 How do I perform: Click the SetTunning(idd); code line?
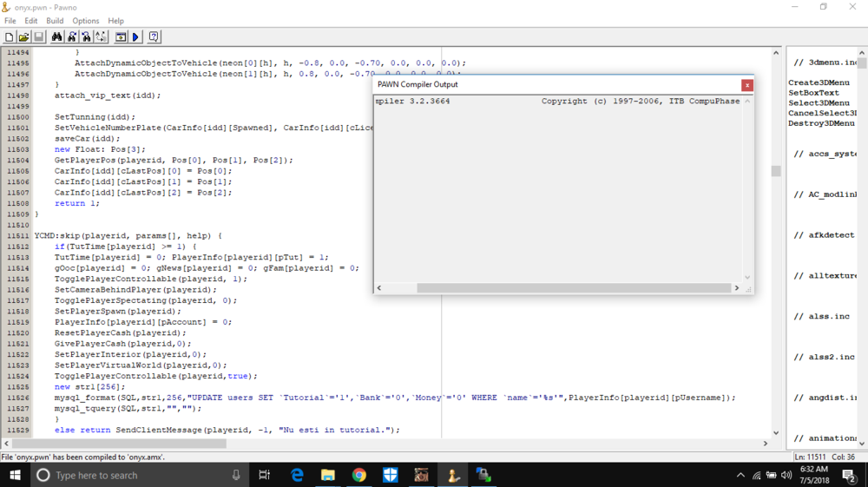[x=95, y=117]
